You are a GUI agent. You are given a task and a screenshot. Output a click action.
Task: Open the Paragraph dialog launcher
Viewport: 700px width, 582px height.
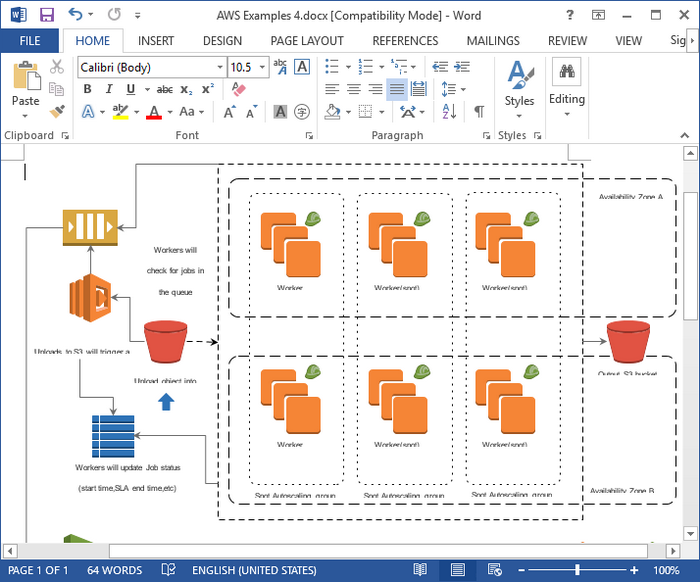(486, 136)
